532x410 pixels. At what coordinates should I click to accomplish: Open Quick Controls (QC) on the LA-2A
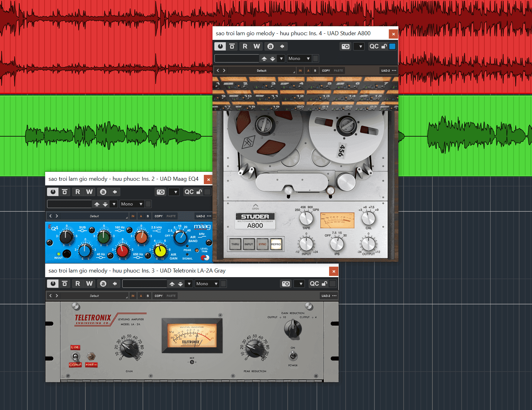click(x=314, y=284)
